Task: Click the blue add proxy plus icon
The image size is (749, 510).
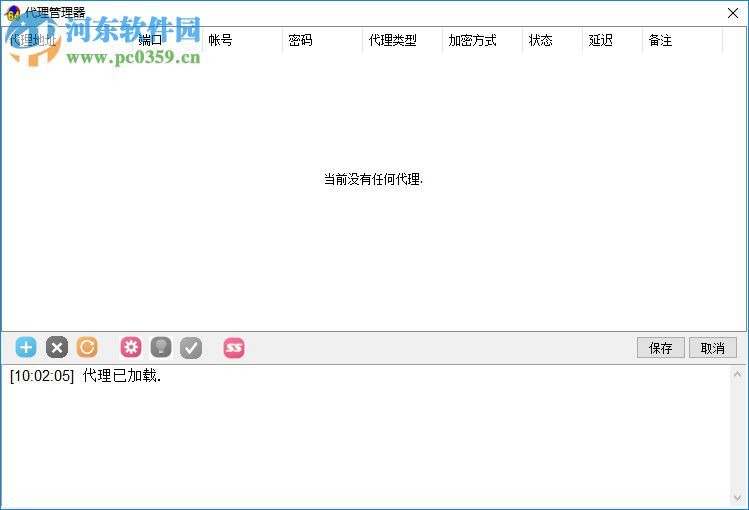Action: point(26,347)
